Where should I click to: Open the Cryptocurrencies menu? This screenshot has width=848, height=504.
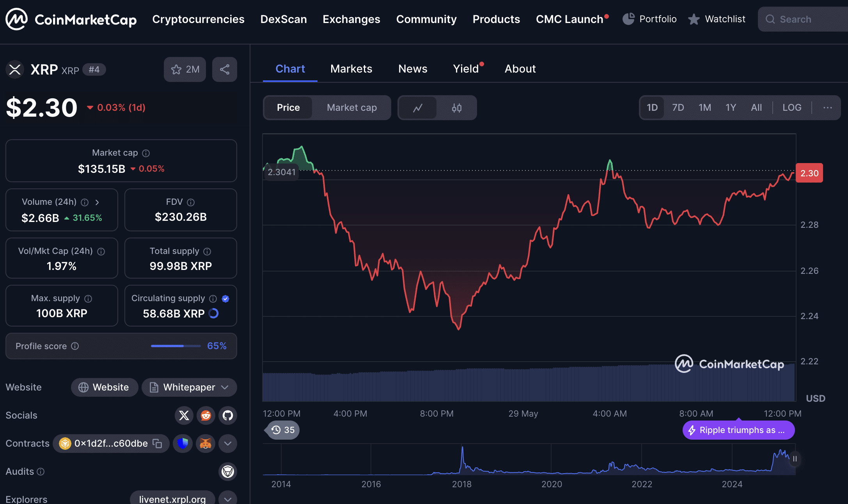[x=198, y=19]
